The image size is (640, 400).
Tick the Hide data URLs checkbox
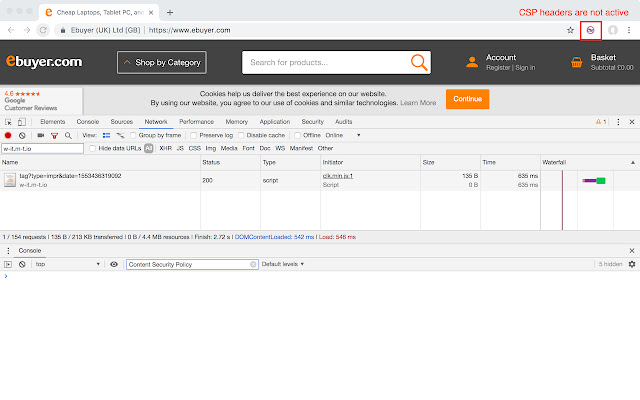(93, 148)
